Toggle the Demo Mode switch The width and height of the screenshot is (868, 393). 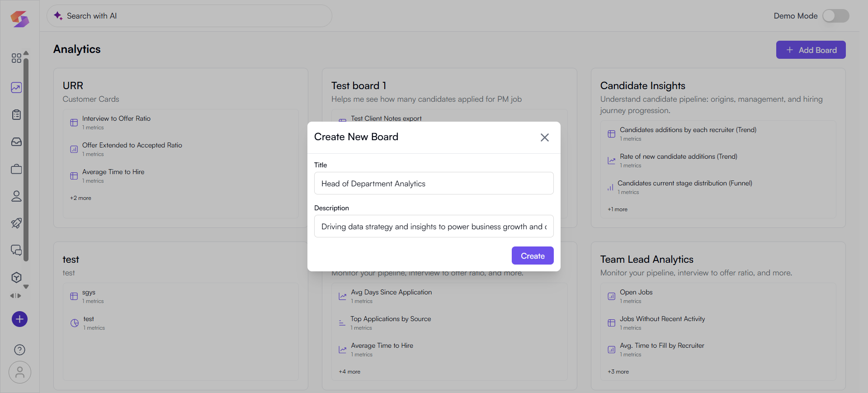click(x=835, y=16)
